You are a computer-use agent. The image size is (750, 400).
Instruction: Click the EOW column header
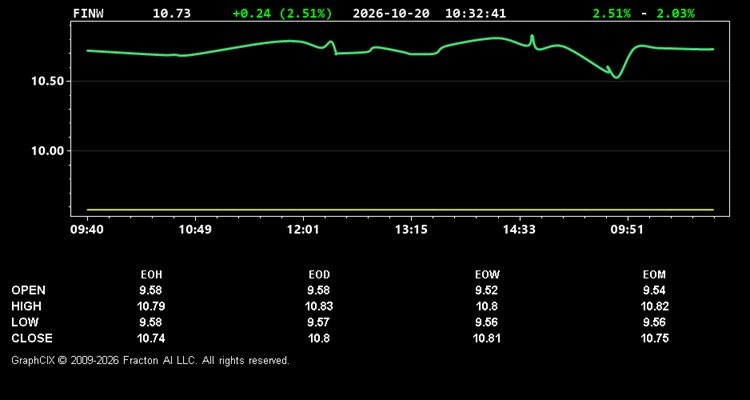coord(487,275)
